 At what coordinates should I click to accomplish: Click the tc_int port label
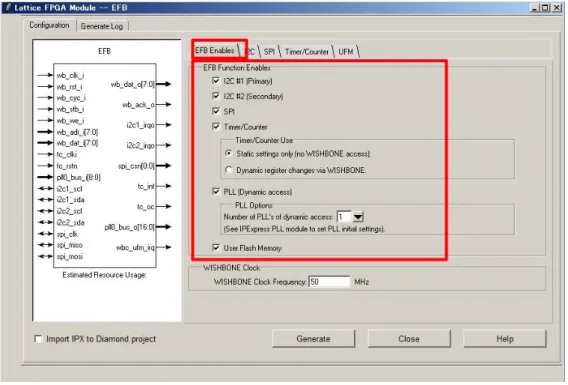pyautogui.click(x=146, y=186)
